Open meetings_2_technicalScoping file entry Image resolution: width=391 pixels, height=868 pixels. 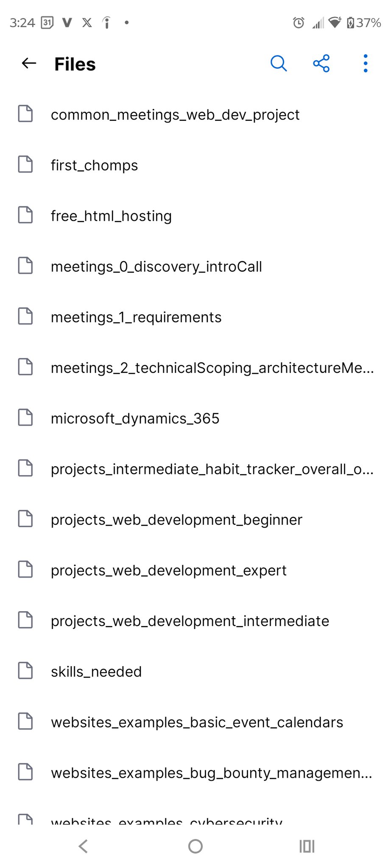coord(212,367)
